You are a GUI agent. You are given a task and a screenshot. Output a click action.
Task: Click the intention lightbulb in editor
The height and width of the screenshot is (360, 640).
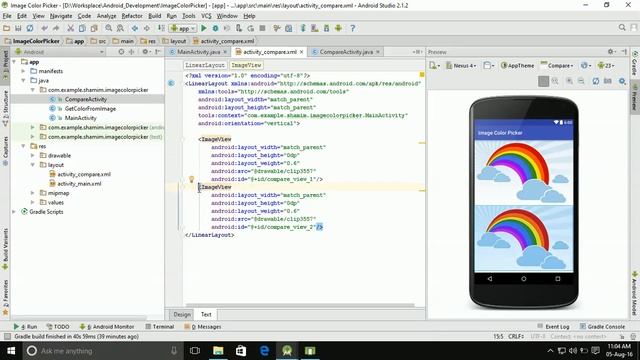[x=191, y=179]
